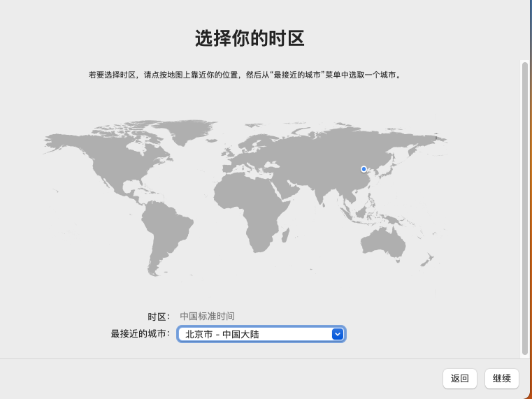
Task: Choose New Zealand on the map
Action: (428, 260)
